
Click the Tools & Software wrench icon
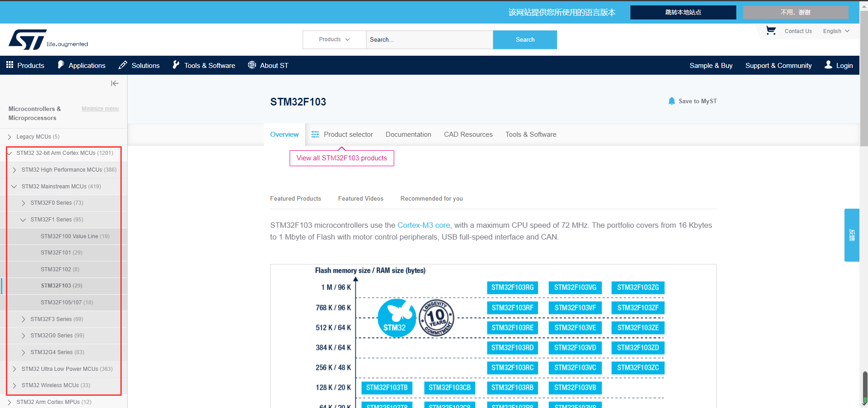click(176, 65)
